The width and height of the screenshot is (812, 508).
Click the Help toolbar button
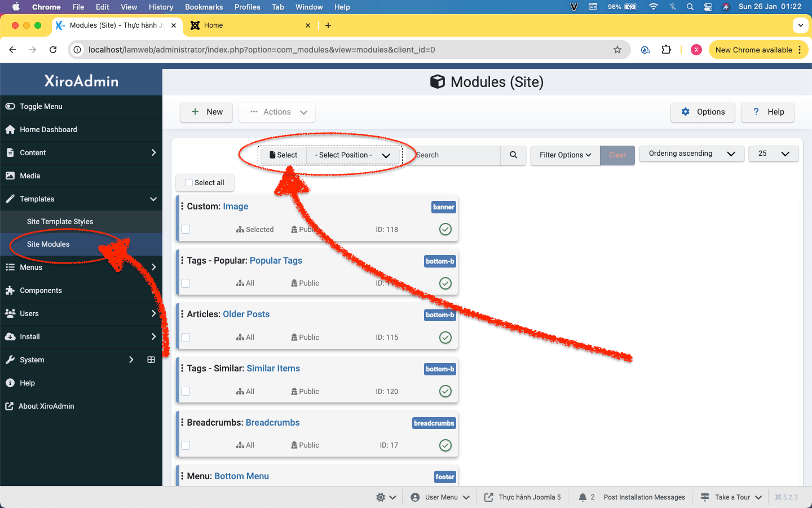tap(768, 112)
